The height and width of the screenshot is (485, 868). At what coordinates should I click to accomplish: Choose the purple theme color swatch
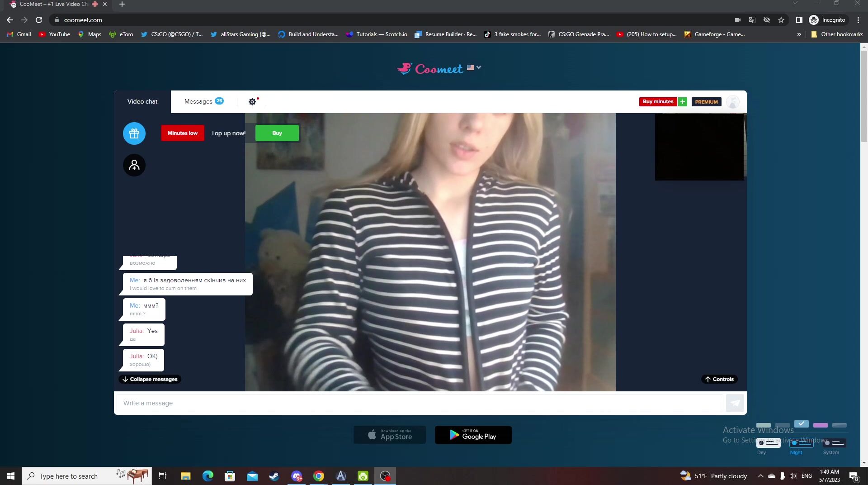pos(820,425)
